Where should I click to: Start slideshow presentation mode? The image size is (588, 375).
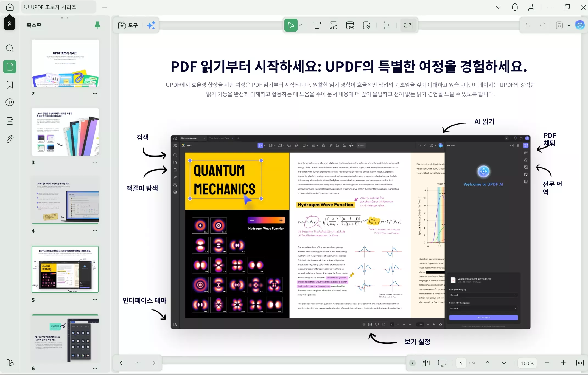[x=442, y=363]
